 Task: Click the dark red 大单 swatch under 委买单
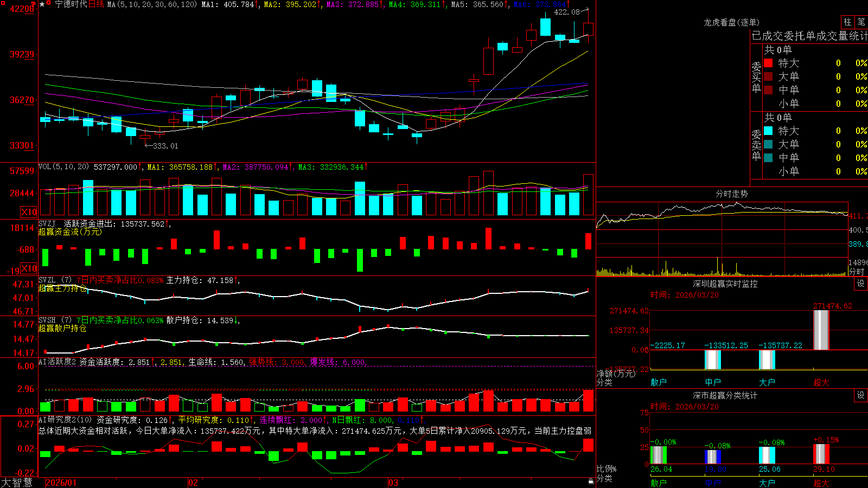768,76
